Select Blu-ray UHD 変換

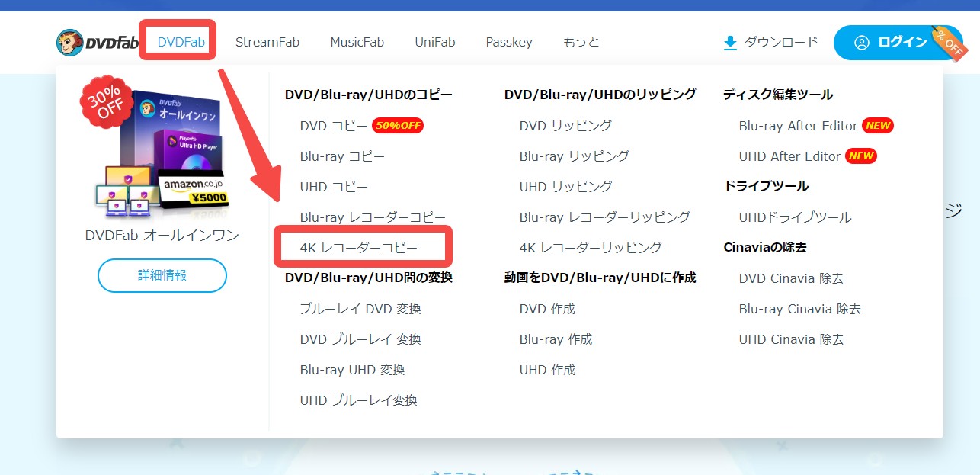click(352, 370)
